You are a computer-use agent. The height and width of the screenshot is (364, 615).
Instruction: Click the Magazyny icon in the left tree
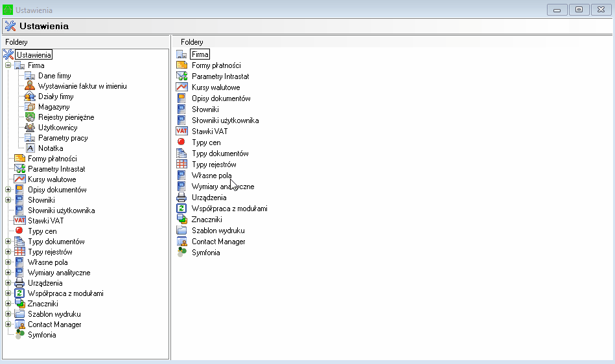click(x=29, y=107)
